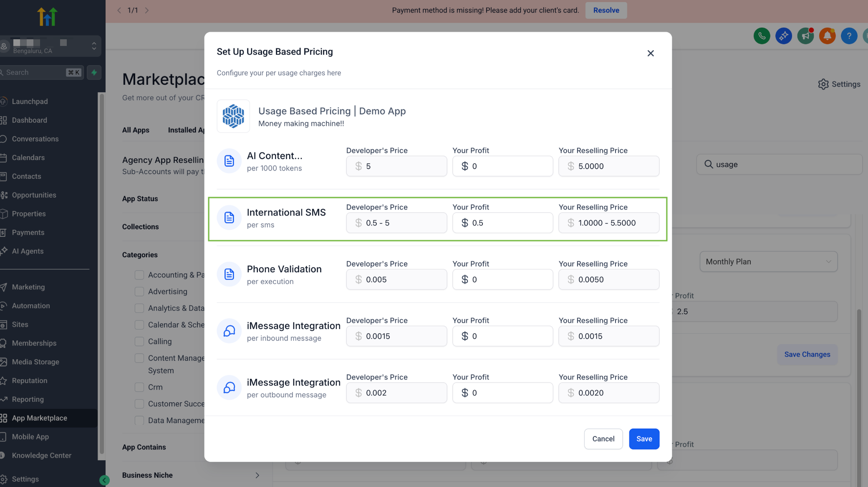This screenshot has height=487, width=868.
Task: Click Resolve in the payment banner
Action: pos(606,10)
